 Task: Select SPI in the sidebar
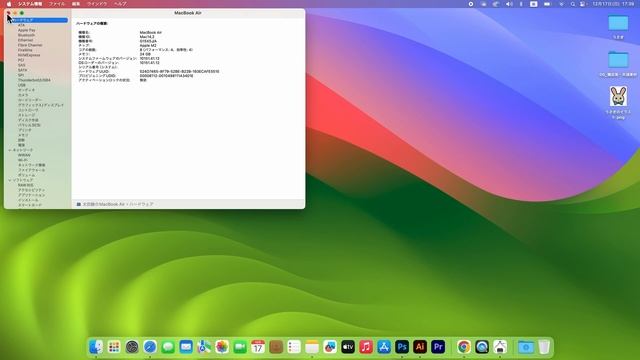click(x=21, y=75)
